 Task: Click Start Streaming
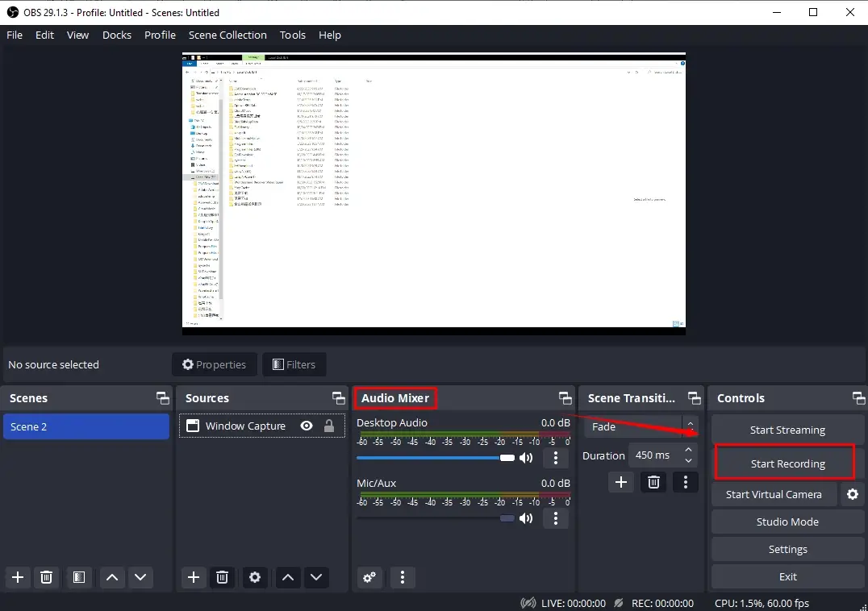(787, 430)
